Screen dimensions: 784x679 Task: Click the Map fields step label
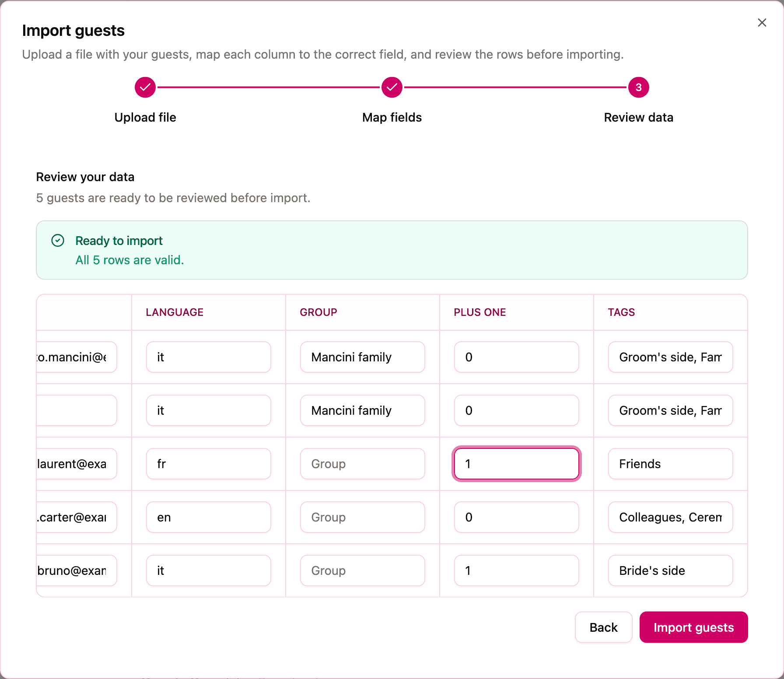[392, 117]
